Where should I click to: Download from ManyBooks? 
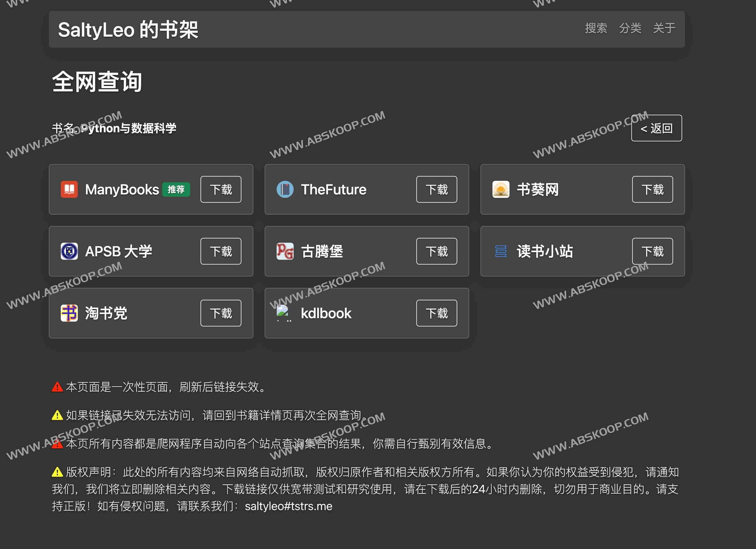point(221,189)
